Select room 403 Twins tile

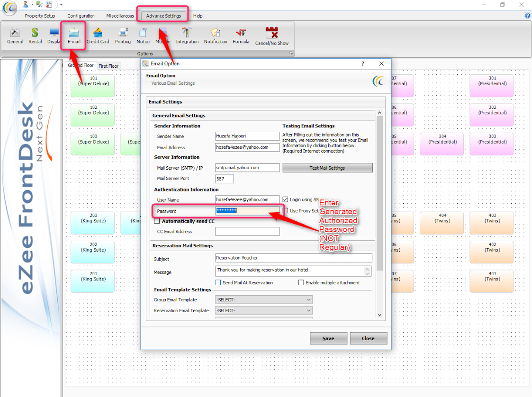[x=492, y=223]
